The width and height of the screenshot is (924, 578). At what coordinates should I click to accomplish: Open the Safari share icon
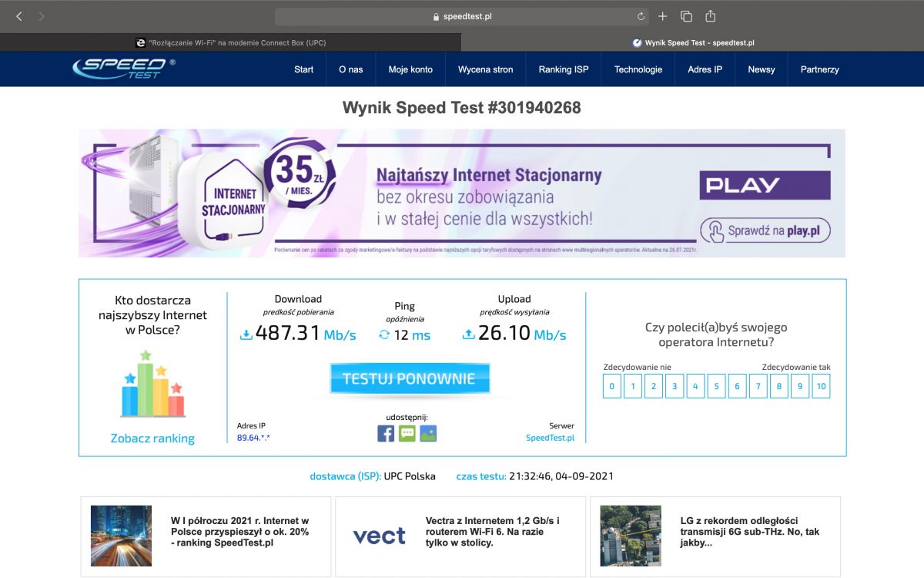[x=711, y=15]
